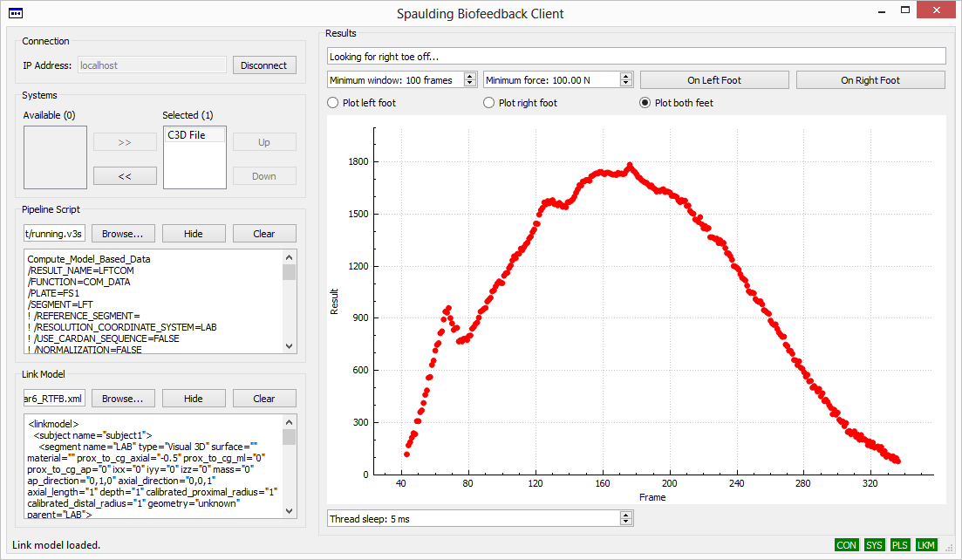Click the PLS status indicator

click(x=899, y=544)
